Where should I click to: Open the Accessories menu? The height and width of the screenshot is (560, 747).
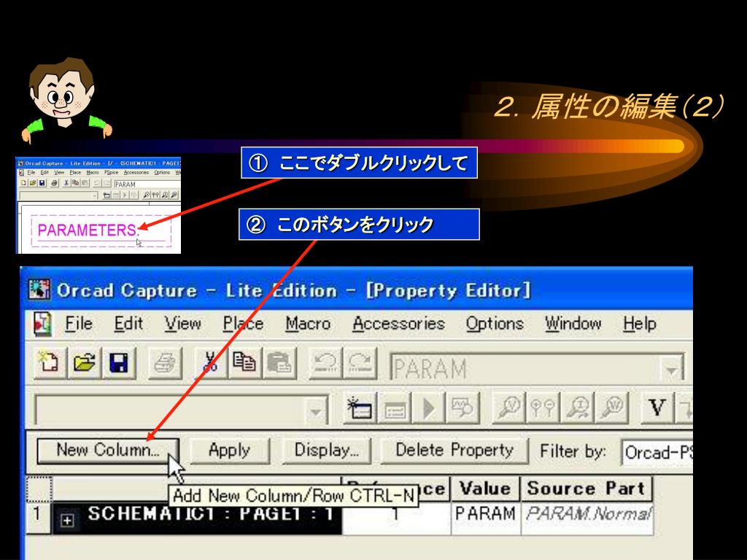398,324
